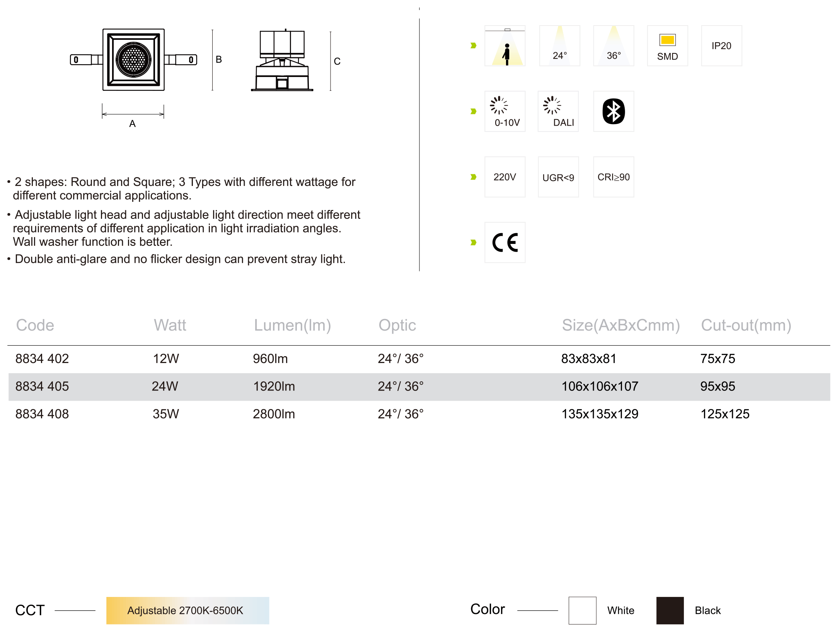
Task: Click the Cut-out(mm) column header
Action: (x=746, y=326)
